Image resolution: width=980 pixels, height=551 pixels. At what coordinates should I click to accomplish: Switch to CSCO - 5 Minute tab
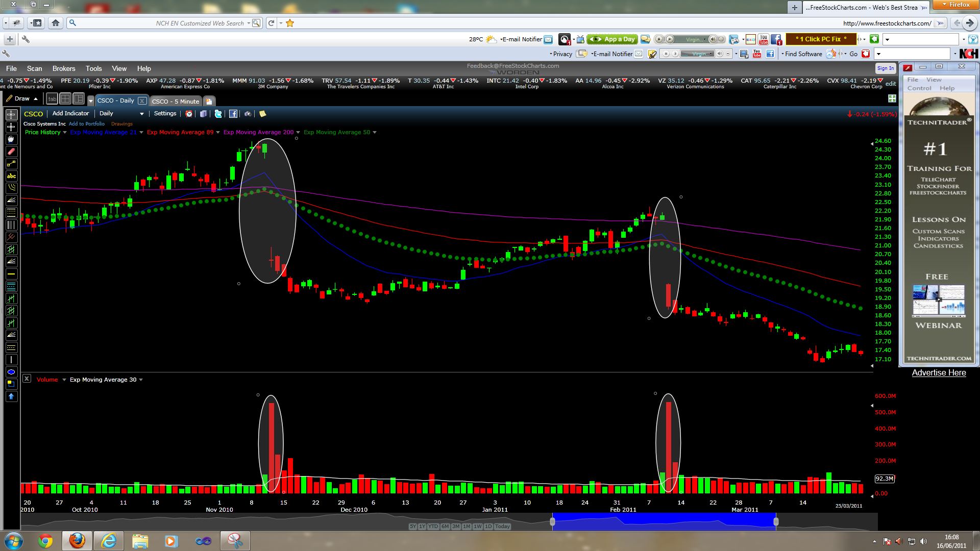176,101
